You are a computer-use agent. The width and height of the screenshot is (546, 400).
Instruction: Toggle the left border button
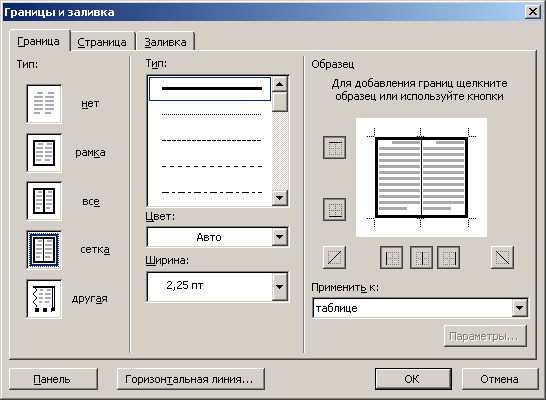391,258
